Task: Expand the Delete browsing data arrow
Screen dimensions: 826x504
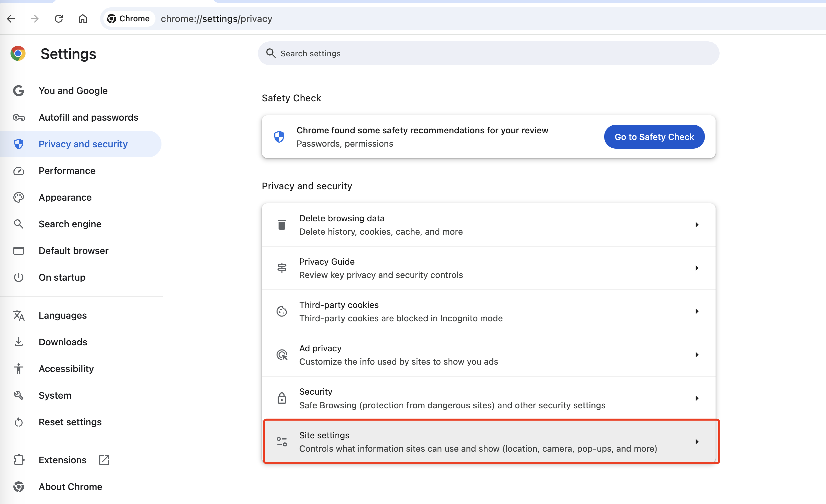Action: pyautogui.click(x=697, y=225)
